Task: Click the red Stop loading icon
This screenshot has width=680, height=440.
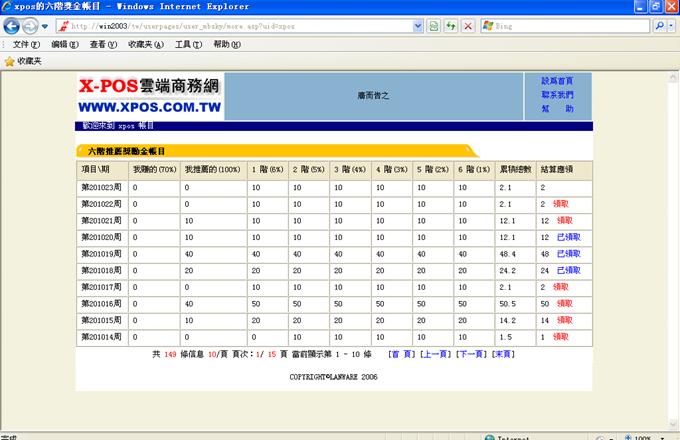Action: 468,25
